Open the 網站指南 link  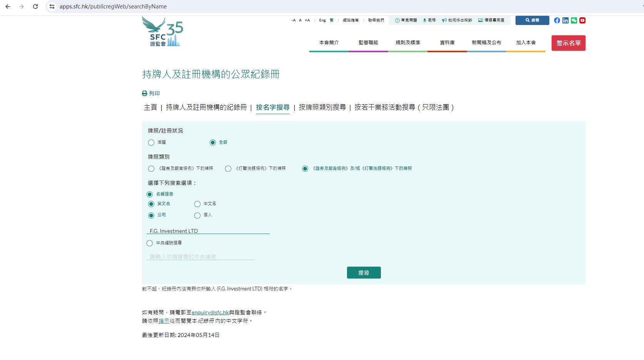coord(351,20)
